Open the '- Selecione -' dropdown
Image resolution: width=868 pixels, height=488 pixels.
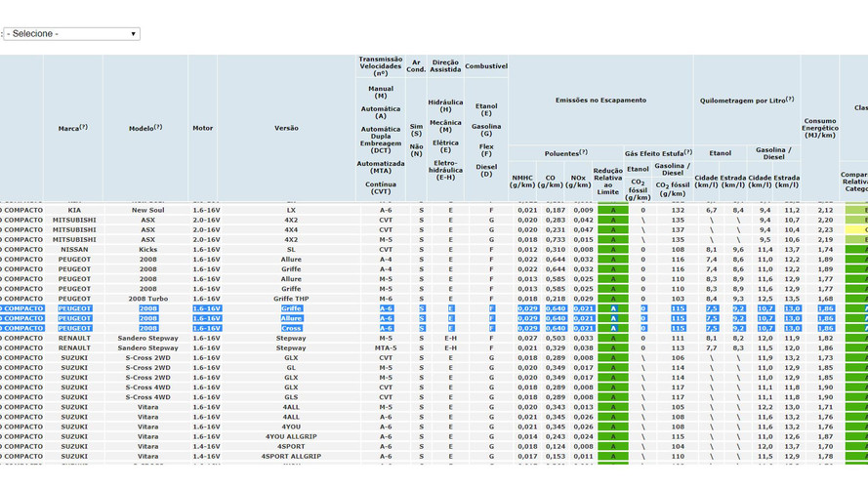pyautogui.click(x=72, y=34)
